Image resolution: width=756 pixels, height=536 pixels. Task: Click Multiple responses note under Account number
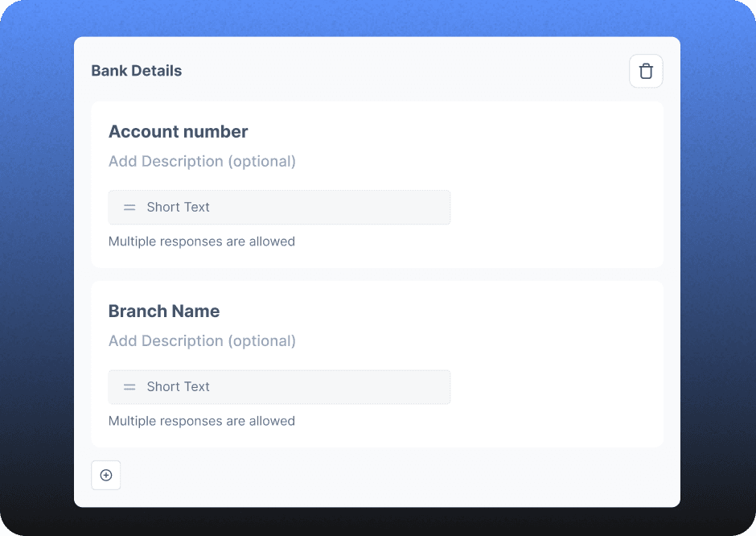pos(202,241)
